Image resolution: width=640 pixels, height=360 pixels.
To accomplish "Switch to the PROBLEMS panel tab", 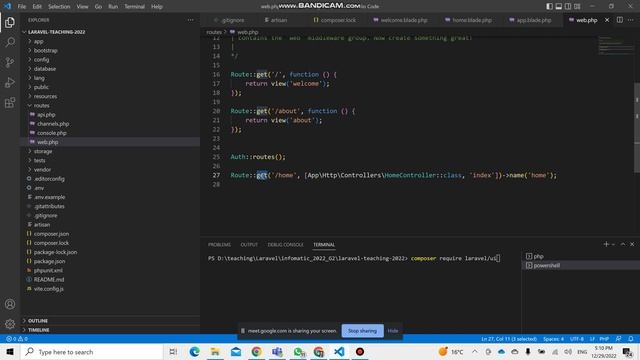I will 219,244.
